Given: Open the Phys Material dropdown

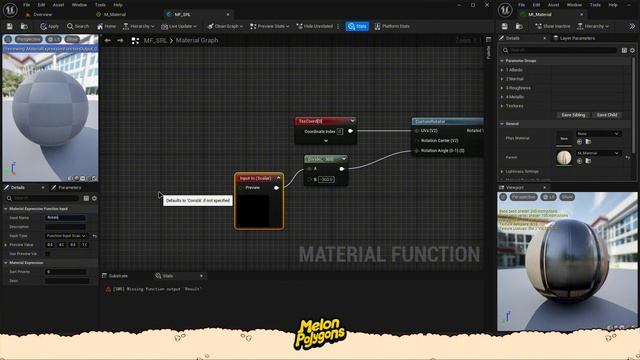Looking at the screenshot, I should click(x=598, y=134).
